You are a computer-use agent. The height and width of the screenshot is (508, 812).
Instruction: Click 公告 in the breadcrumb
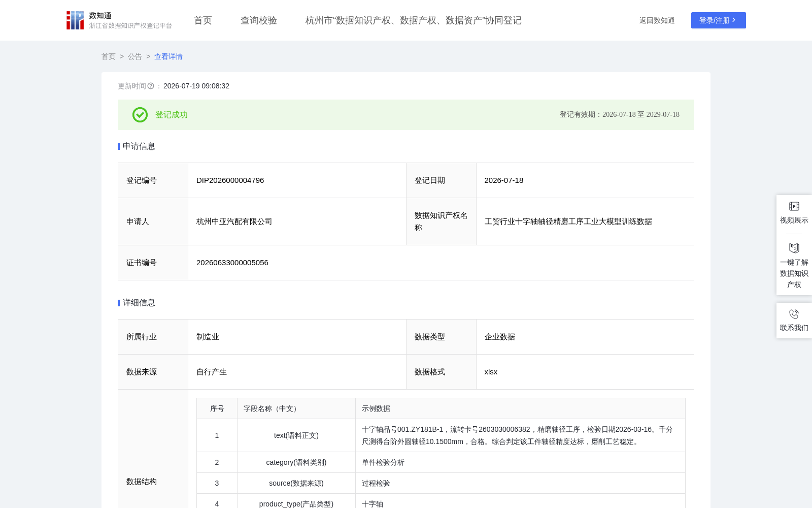point(135,56)
